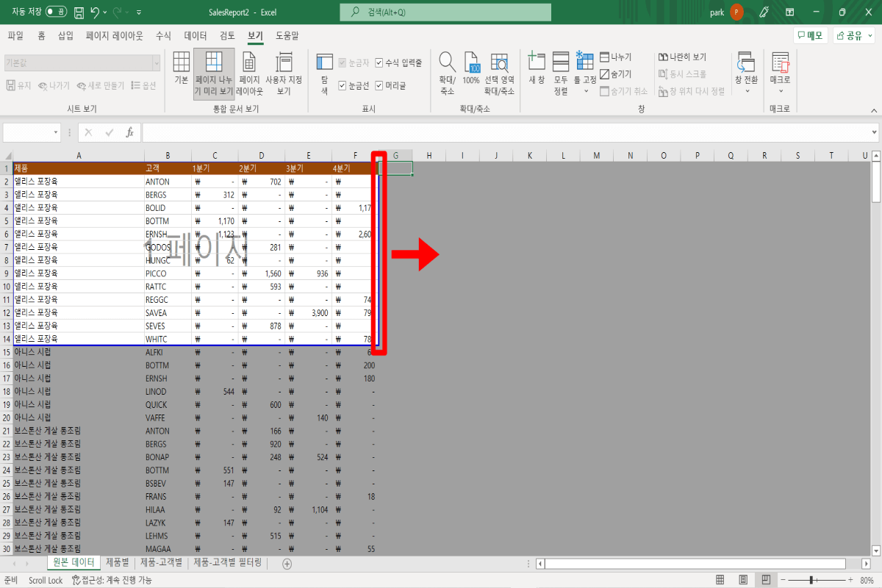The image size is (882, 588).
Task: Open the 파일 menu tab
Action: [x=15, y=35]
